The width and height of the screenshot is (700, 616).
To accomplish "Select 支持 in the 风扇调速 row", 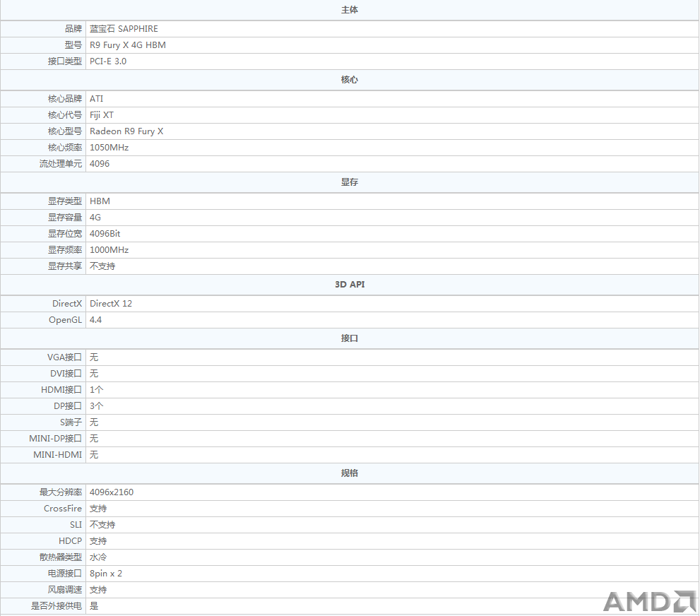I will 98,590.
